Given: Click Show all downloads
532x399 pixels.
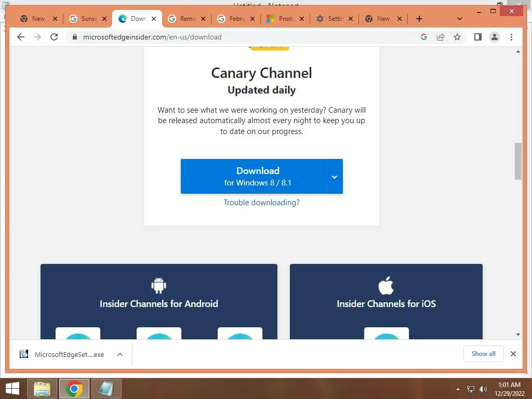Looking at the screenshot, I should (x=484, y=354).
